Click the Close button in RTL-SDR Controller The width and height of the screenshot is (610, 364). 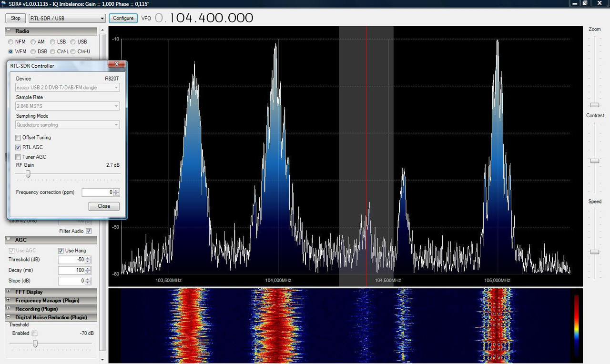pos(104,206)
